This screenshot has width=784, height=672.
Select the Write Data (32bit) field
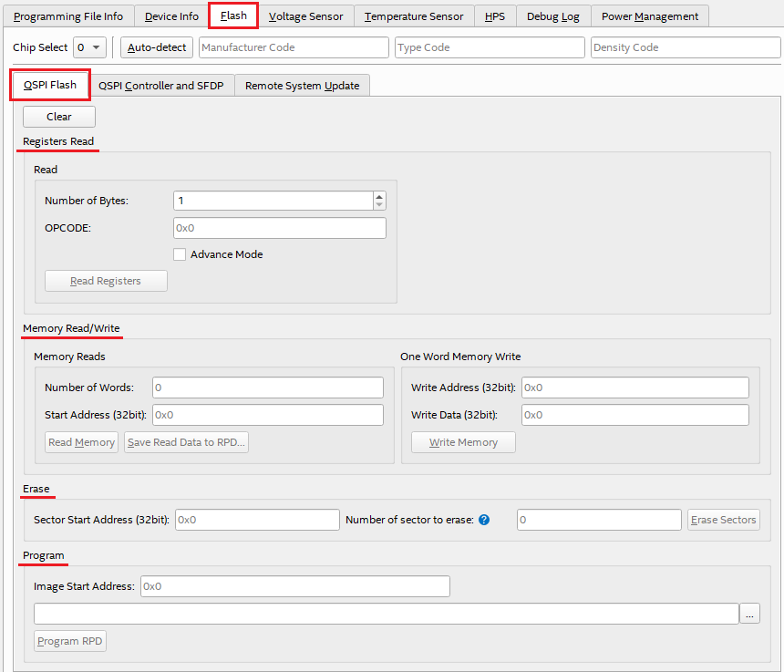tap(634, 415)
